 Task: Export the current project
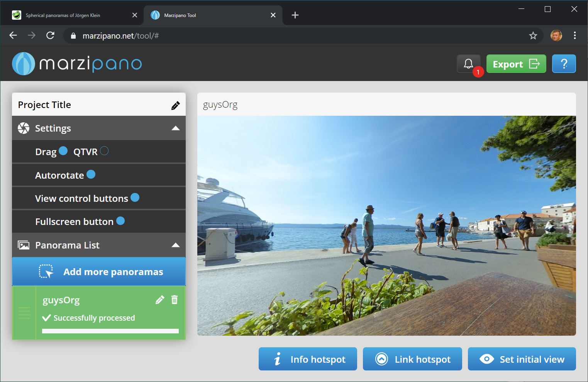pyautogui.click(x=516, y=64)
